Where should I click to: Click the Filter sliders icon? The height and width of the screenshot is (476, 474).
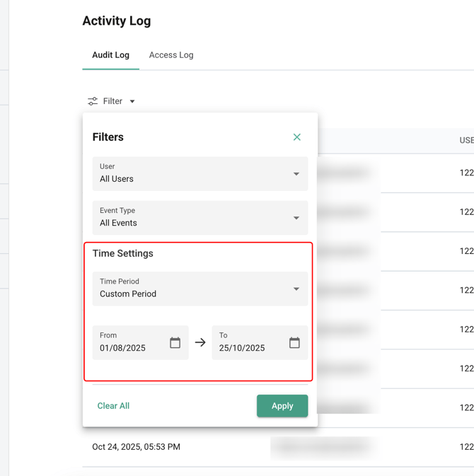[x=93, y=102]
